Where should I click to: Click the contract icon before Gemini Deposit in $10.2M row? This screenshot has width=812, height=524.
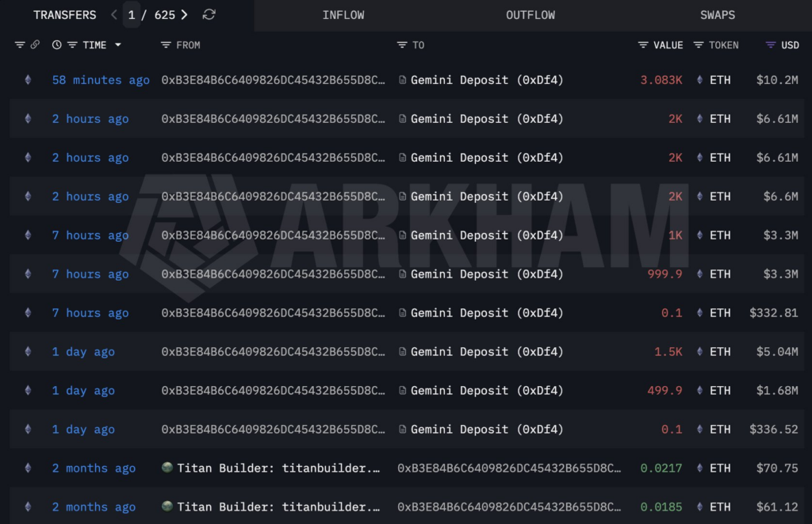[x=402, y=80]
